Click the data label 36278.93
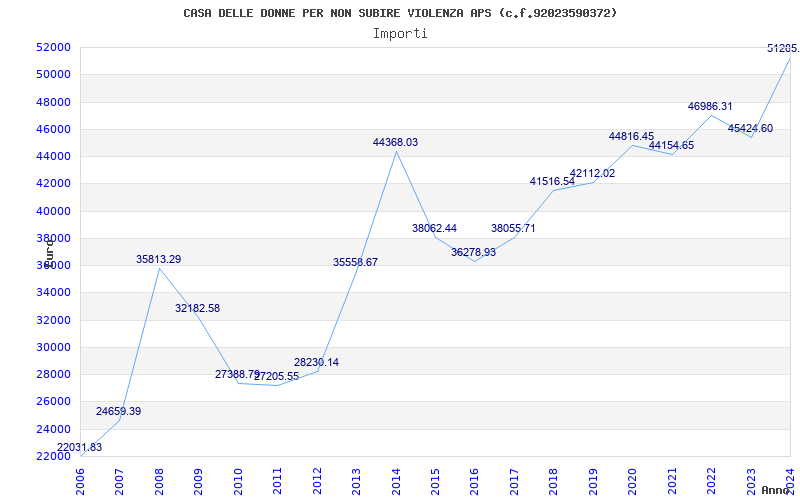Screen dimensions: 800x500 473,252
